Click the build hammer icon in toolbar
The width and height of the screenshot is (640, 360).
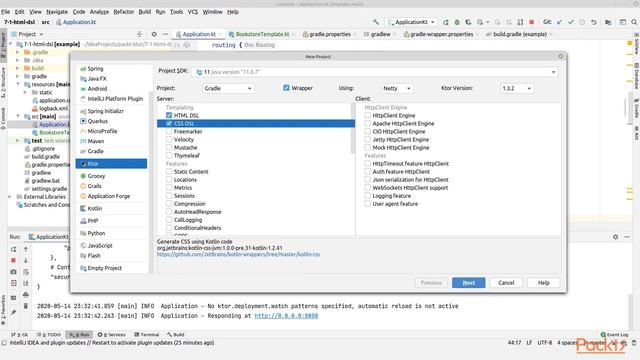click(x=376, y=22)
